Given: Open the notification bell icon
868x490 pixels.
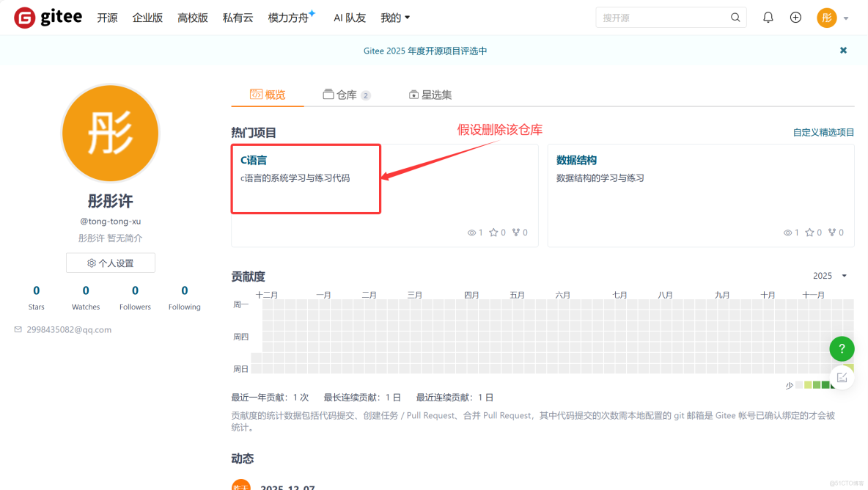Looking at the screenshot, I should point(768,17).
